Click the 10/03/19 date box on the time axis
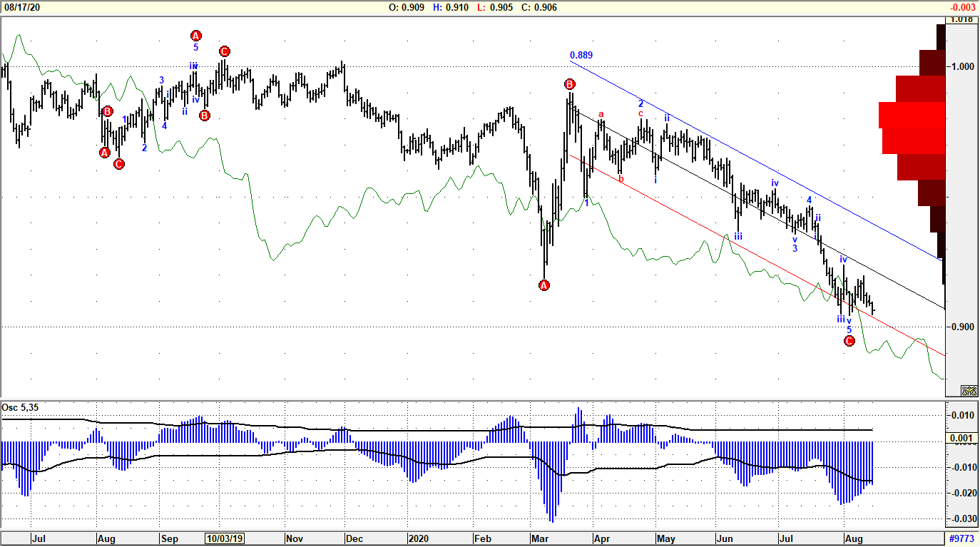 [x=225, y=540]
